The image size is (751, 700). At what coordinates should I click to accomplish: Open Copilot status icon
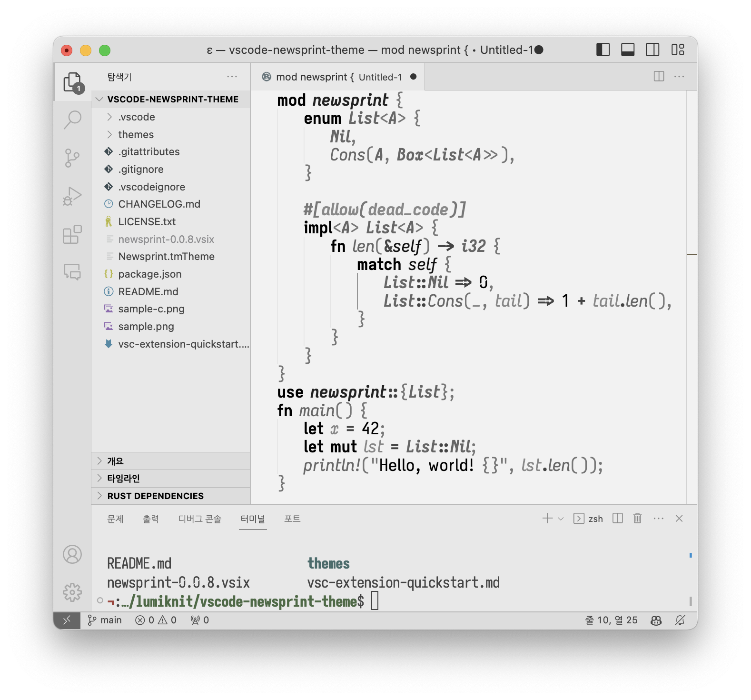tap(656, 620)
